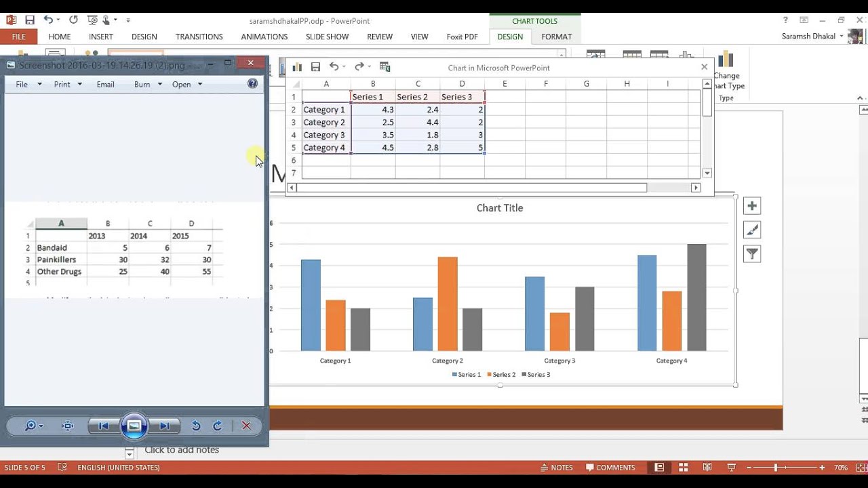The height and width of the screenshot is (488, 868).
Task: Click chart icon in data window toolbar
Action: (x=297, y=67)
